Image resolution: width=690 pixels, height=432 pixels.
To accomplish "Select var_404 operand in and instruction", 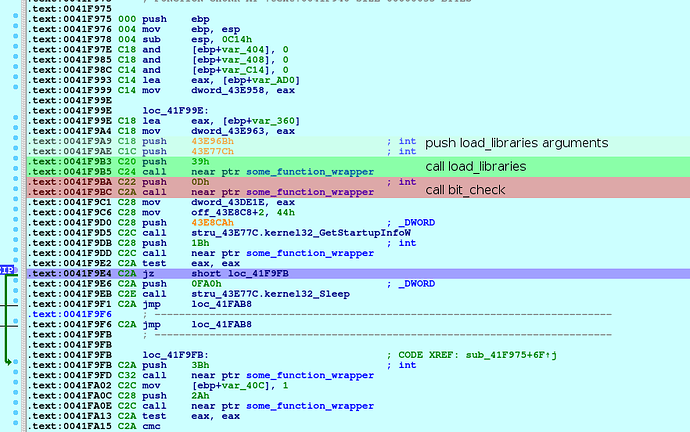I will click(245, 49).
